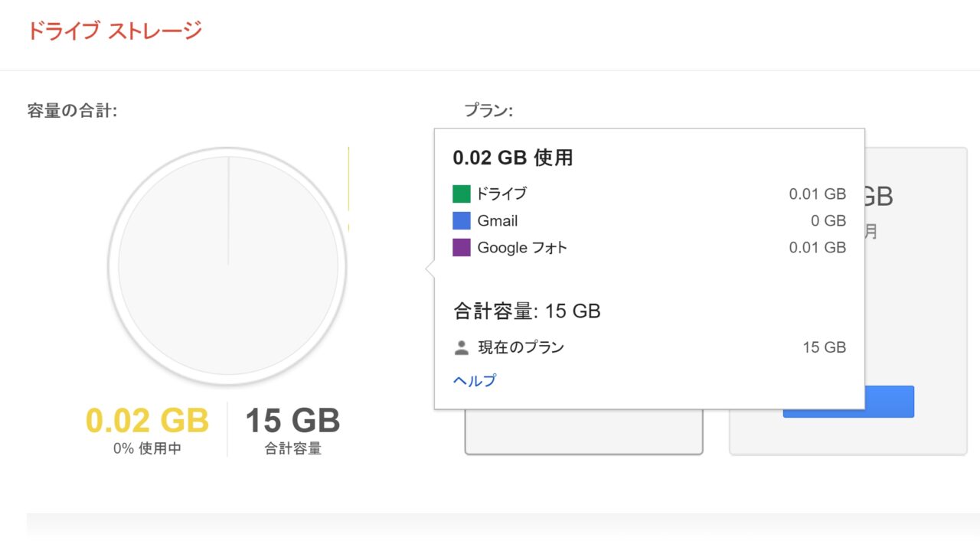980x560 pixels.
Task: Open the ヘルプ link
Action: click(475, 380)
